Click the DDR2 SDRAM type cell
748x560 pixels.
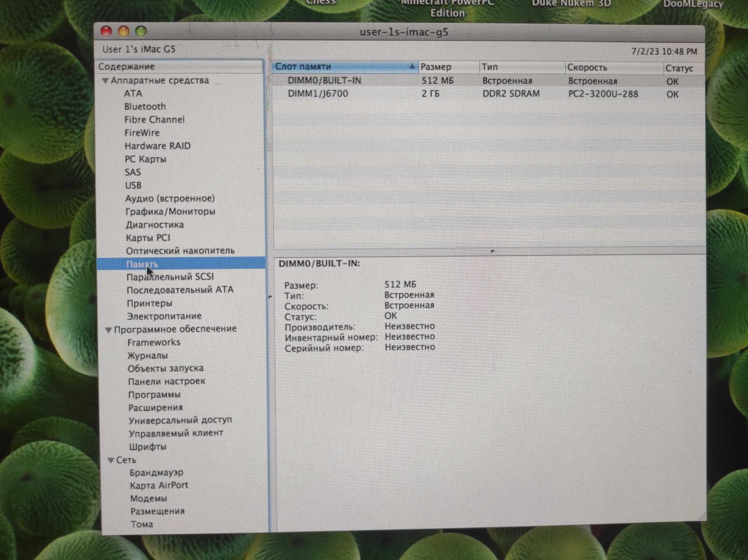click(511, 94)
